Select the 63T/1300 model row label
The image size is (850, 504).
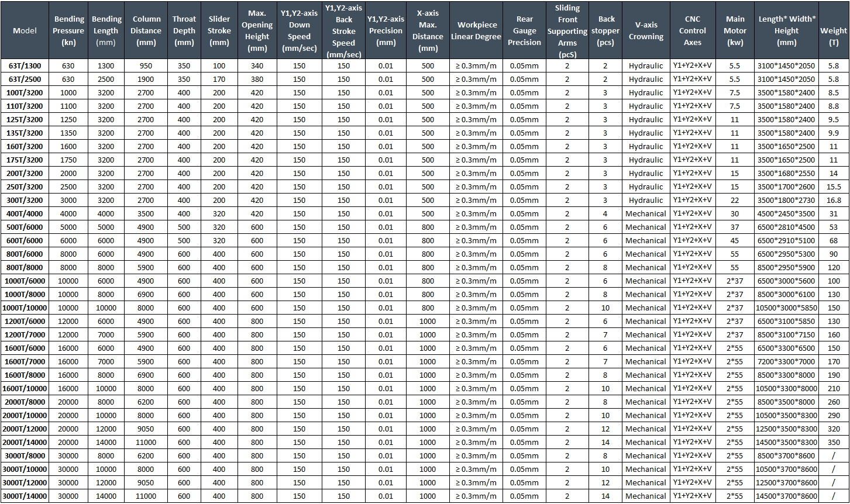pyautogui.click(x=25, y=66)
